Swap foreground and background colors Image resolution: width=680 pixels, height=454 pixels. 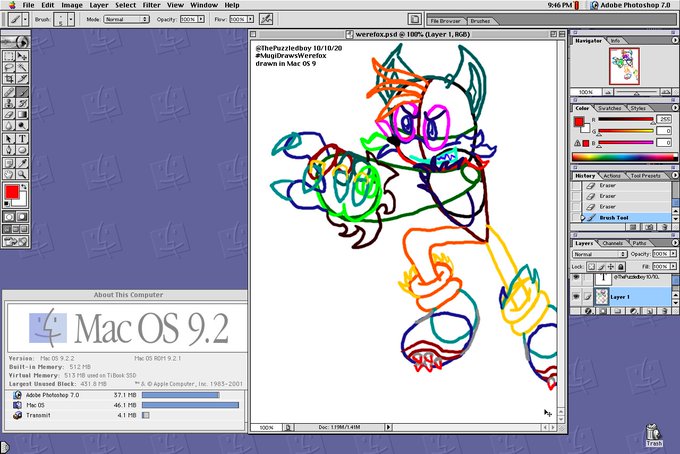24,187
